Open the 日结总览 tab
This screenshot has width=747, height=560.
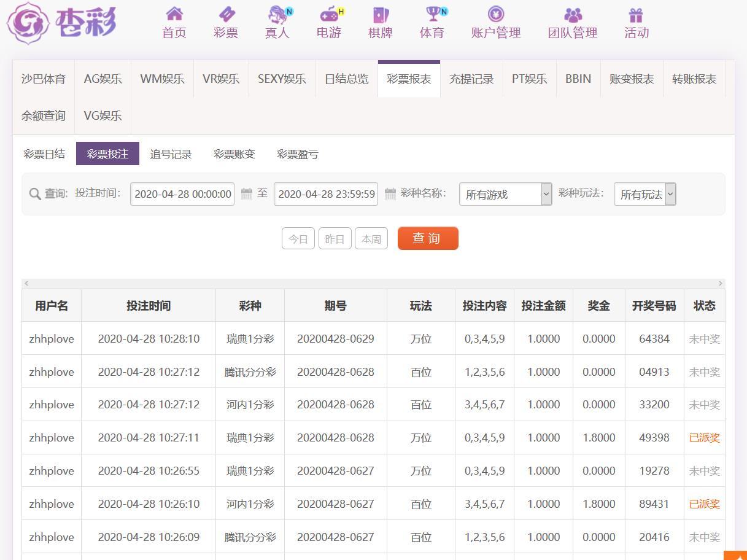347,79
